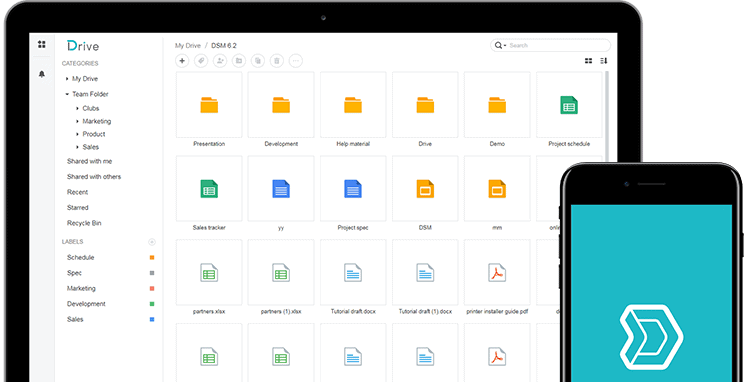Screen dimensions: 744x382
Task: Switch to thumbnail grid view
Action: click(588, 61)
